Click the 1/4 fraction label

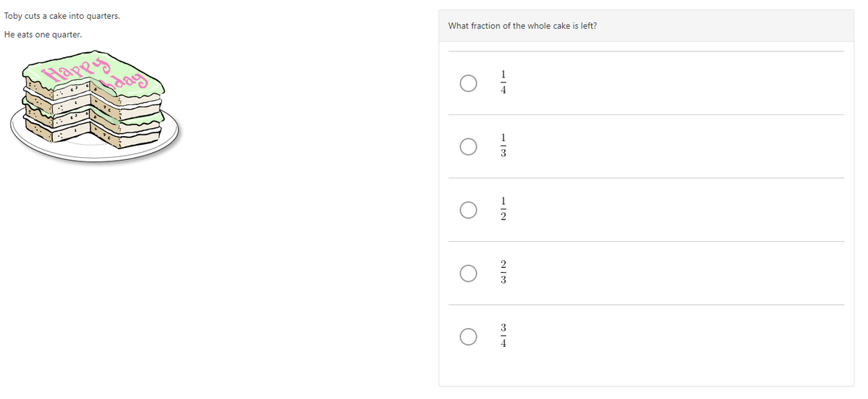coord(503,83)
